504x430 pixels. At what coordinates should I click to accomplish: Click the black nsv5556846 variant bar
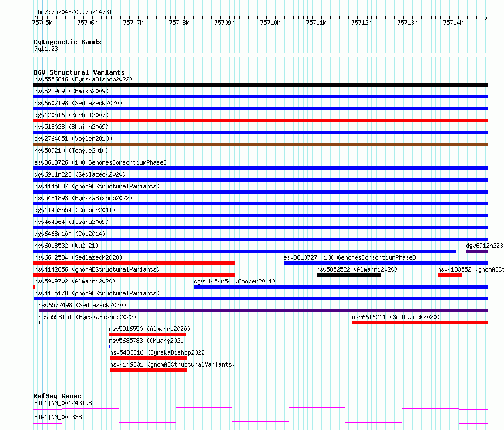(x=260, y=85)
